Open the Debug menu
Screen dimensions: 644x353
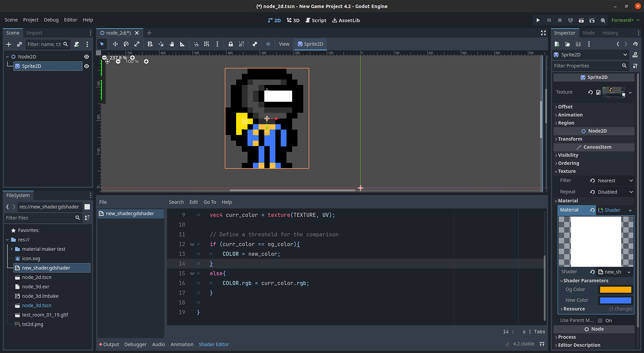51,20
